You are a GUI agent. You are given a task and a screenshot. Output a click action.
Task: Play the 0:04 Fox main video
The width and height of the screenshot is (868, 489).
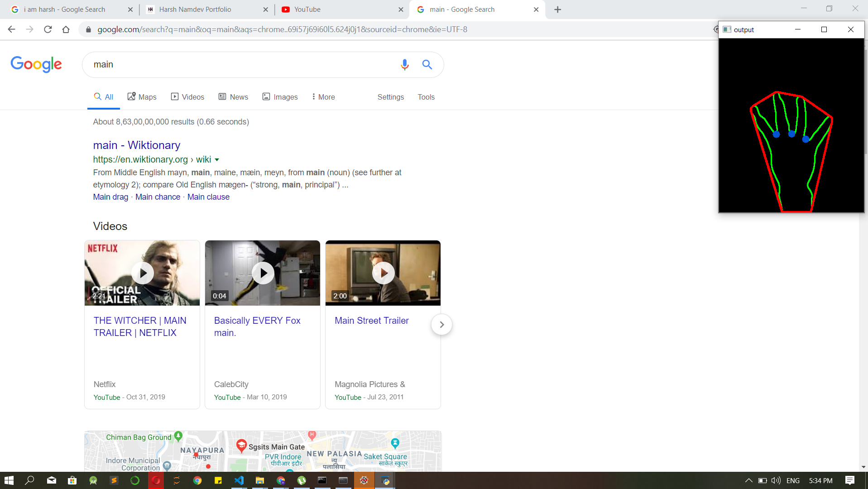[x=263, y=273]
